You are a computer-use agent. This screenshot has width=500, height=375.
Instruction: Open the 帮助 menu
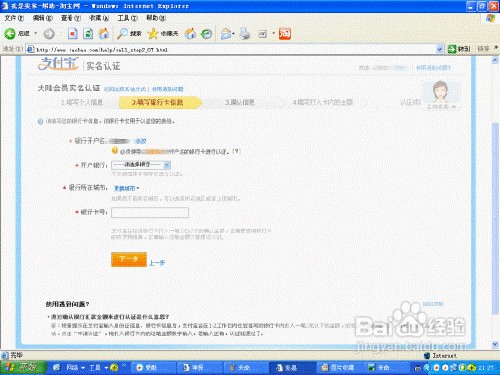(x=156, y=18)
